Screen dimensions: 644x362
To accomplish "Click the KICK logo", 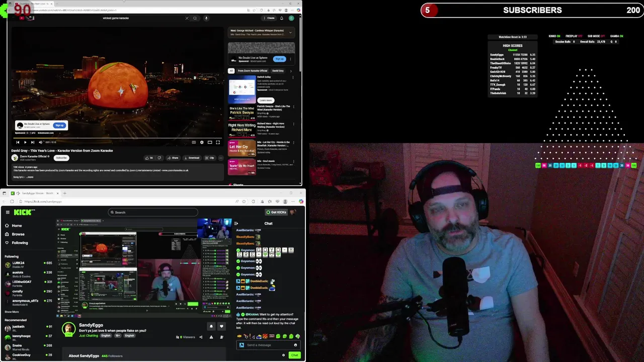I will coord(24,212).
